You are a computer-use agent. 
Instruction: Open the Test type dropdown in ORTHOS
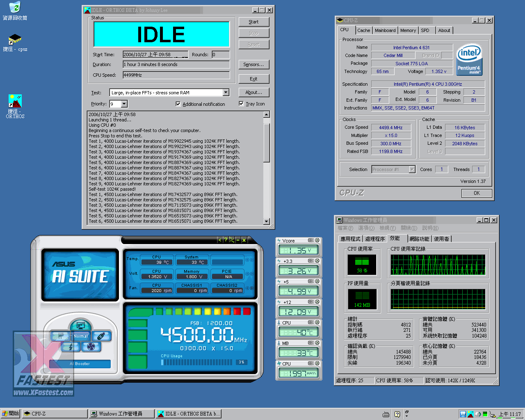[226, 93]
